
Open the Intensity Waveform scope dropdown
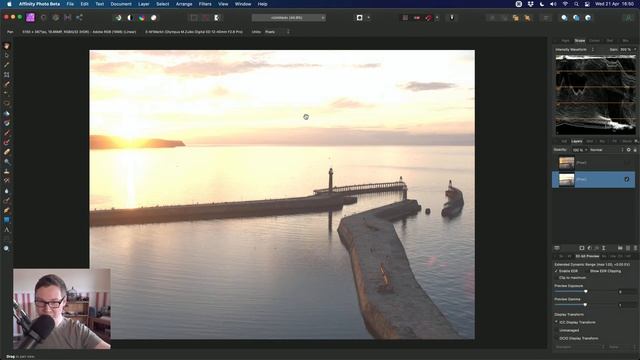[x=575, y=49]
